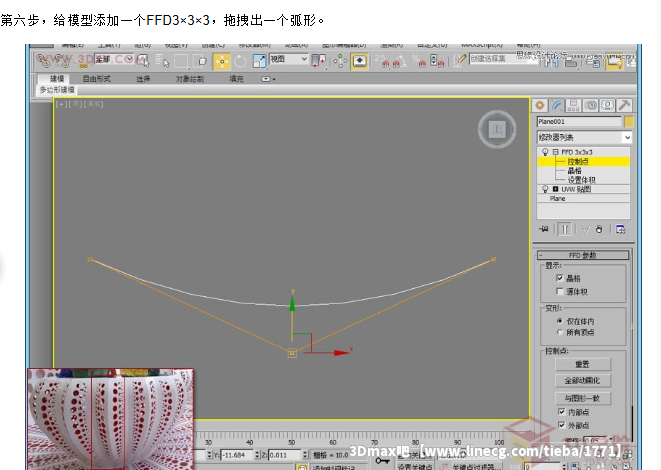
Task: Open the Modify command panel tab
Action: coord(557,105)
